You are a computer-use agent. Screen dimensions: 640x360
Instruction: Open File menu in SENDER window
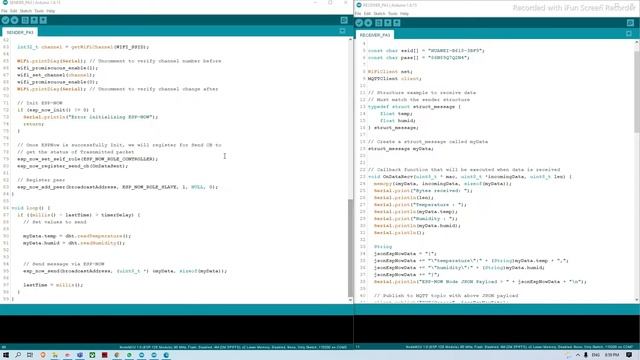coord(4,11)
